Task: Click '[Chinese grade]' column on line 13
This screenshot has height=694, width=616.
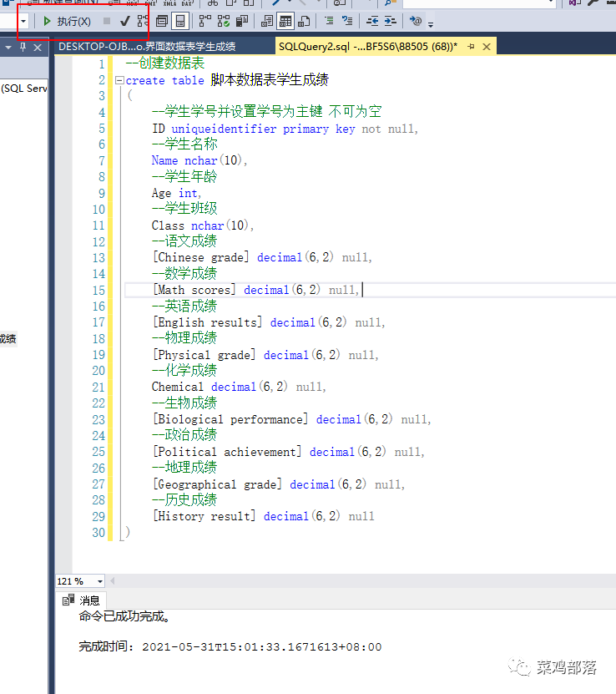Action: coord(201,257)
